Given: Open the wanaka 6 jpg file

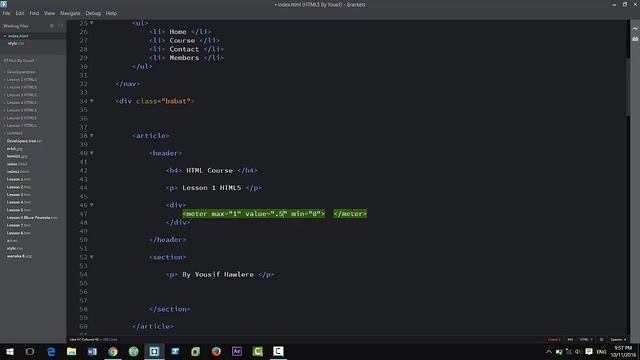Looking at the screenshot, I should click(19, 256).
